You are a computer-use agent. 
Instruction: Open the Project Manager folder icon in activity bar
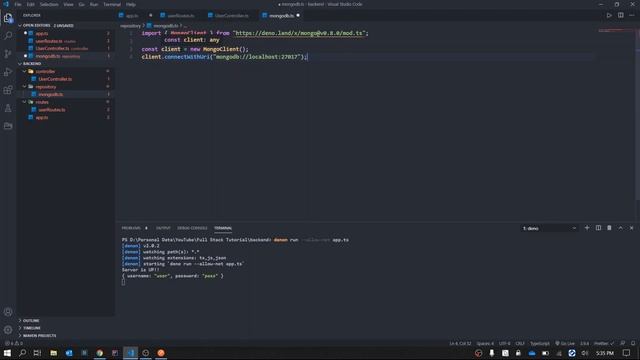tap(8, 126)
